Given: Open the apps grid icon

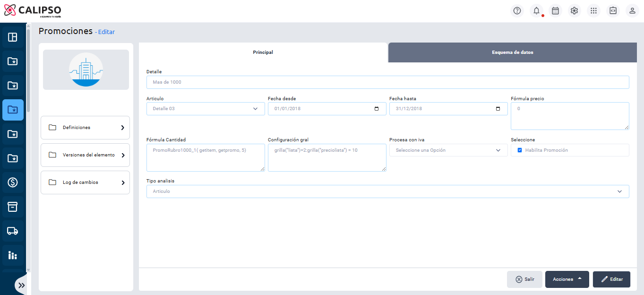Looking at the screenshot, I should pyautogui.click(x=594, y=10).
